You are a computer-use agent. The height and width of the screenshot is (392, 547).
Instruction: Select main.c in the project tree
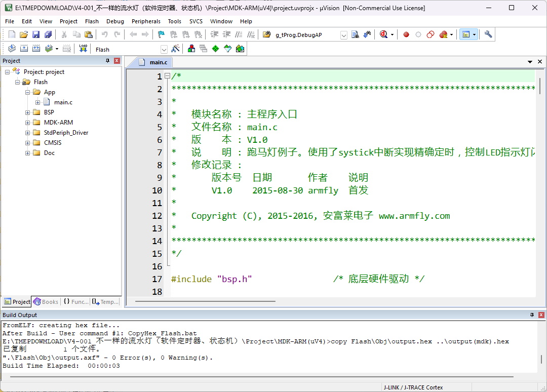click(x=63, y=102)
